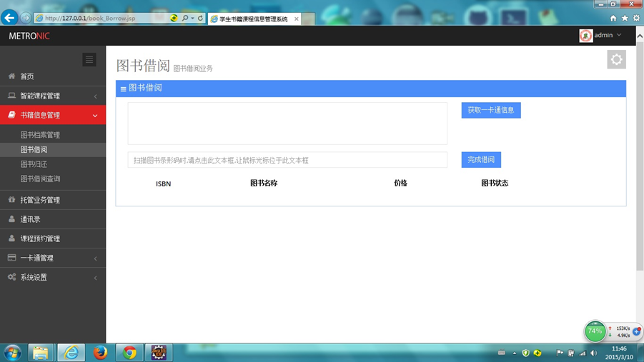Click 获取一卡通信息 button
The width and height of the screenshot is (644, 362).
491,110
